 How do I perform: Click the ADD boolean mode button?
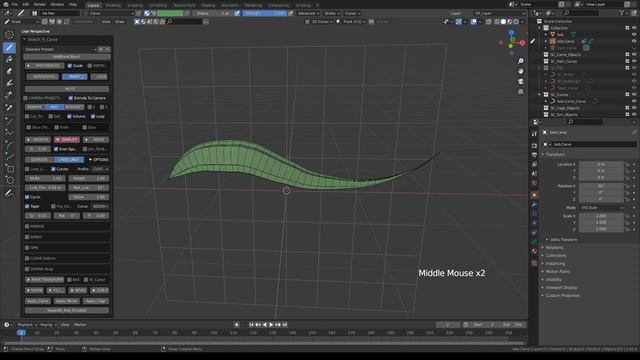[x=54, y=107]
